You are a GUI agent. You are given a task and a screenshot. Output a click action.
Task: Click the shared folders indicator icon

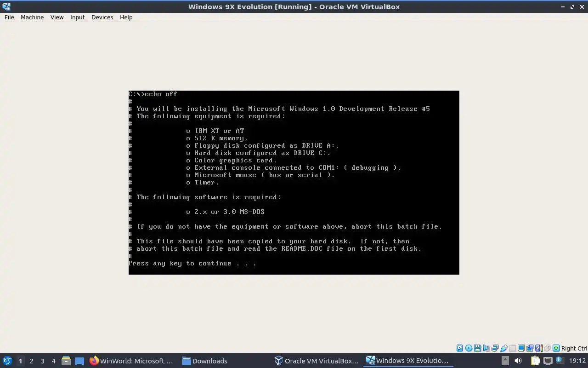(x=513, y=348)
